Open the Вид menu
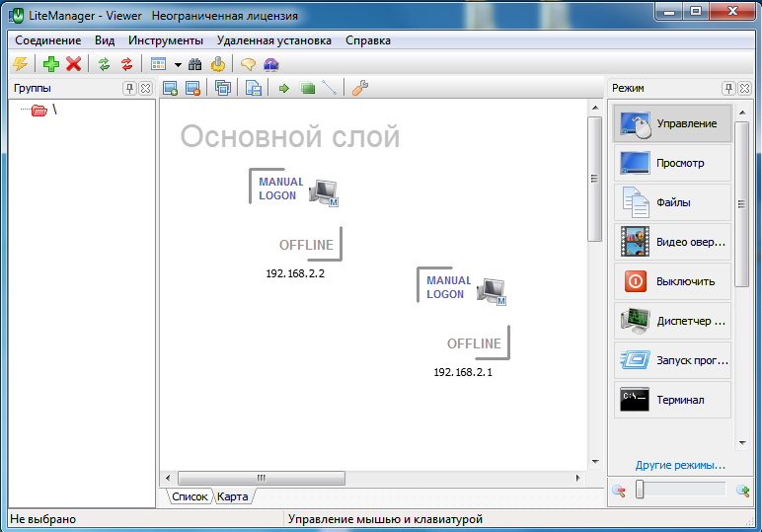 coord(105,40)
